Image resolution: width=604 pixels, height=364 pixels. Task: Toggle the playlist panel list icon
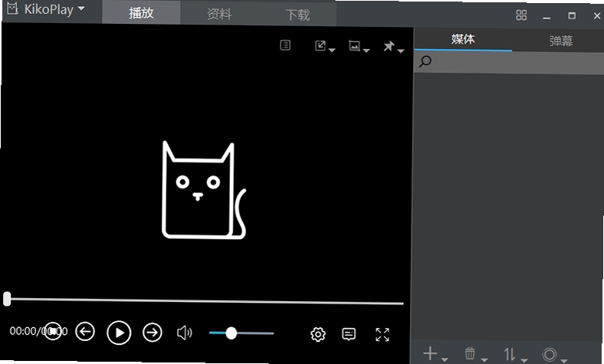pyautogui.click(x=285, y=45)
